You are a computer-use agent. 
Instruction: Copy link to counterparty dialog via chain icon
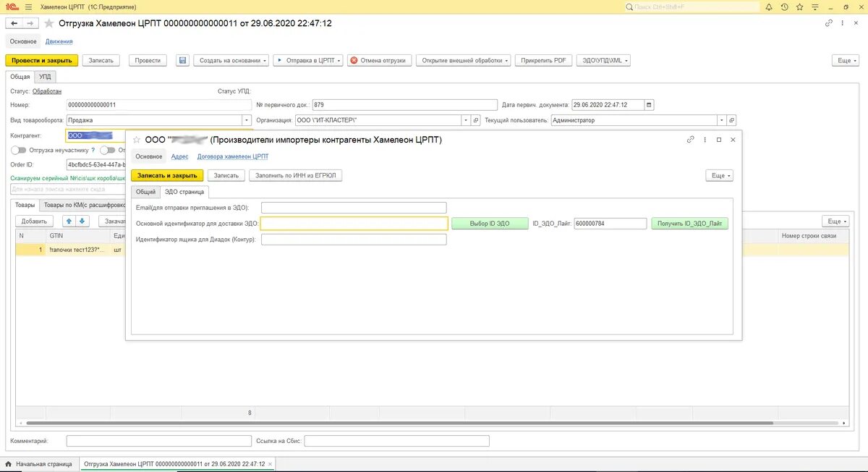point(691,140)
